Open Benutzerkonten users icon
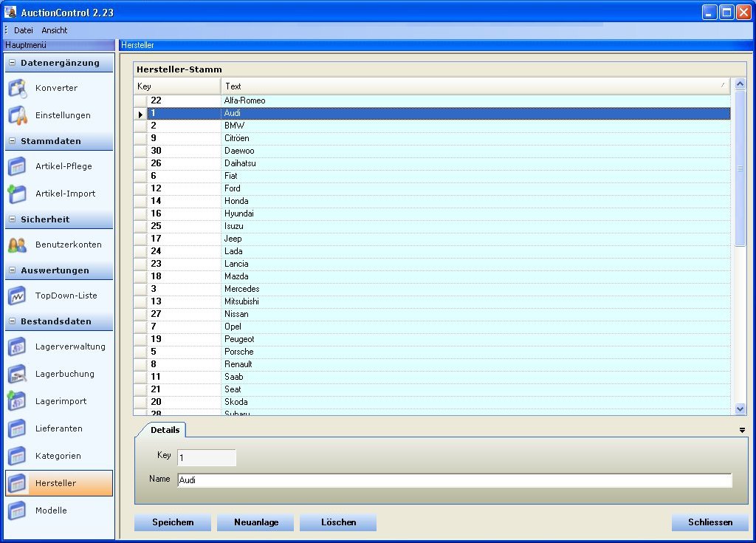Viewport: 756px width, 543px height. [18, 245]
